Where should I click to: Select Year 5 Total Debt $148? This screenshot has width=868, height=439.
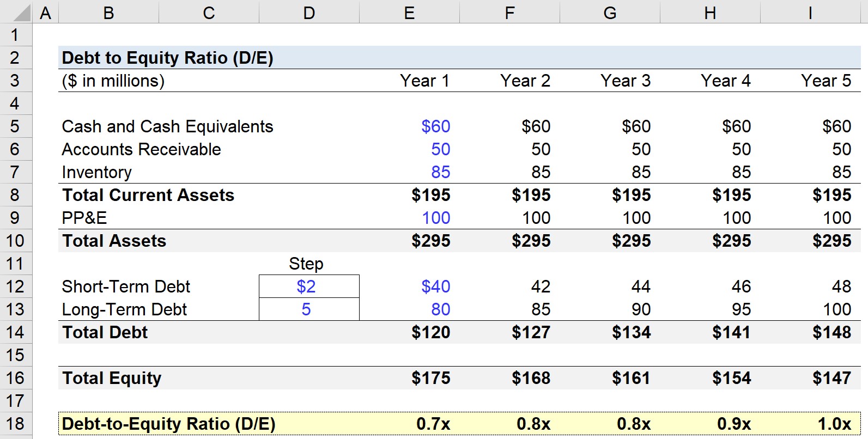pyautogui.click(x=832, y=332)
